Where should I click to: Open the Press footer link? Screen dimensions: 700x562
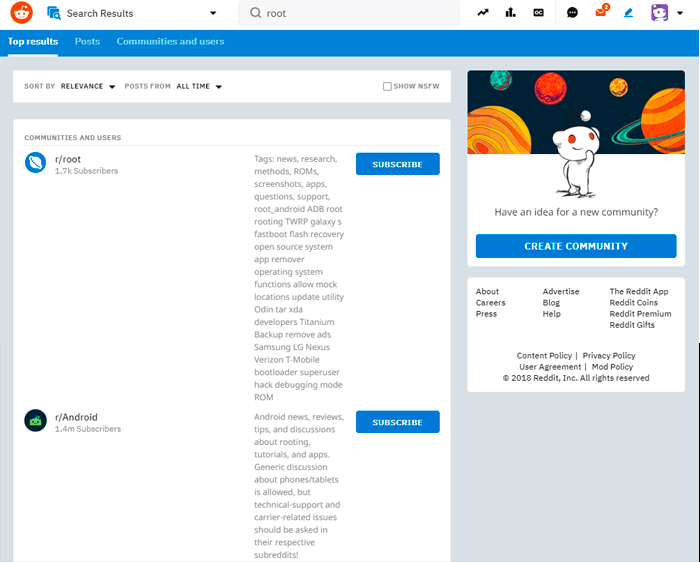pyautogui.click(x=486, y=314)
